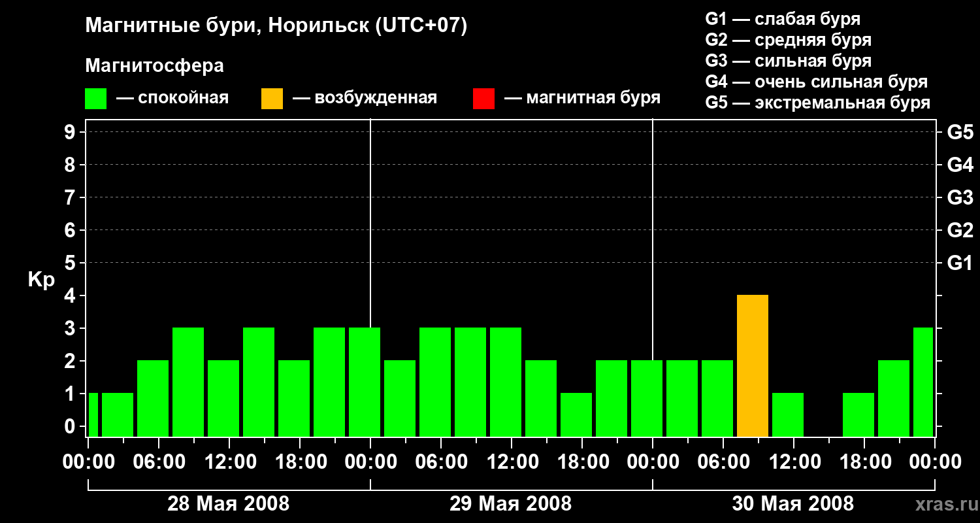Image resolution: width=980 pixels, height=523 pixels.
Task: Click the 'G1 — слабая буря' legend line
Action: coord(783,19)
